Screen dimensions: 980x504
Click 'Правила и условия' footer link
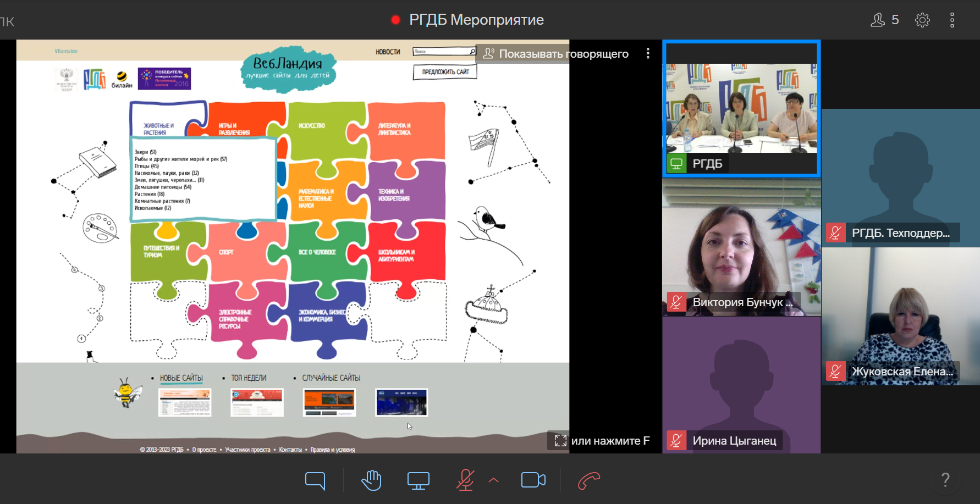(333, 450)
